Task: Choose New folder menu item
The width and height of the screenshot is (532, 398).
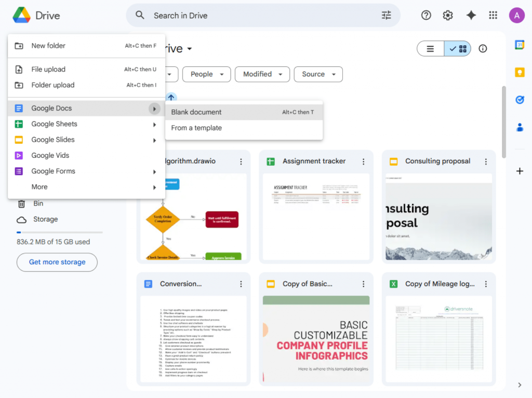Action: 48,46
